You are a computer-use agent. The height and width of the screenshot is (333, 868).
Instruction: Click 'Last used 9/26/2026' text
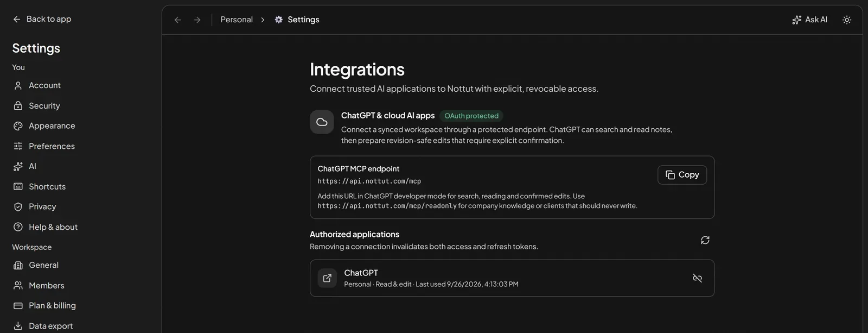(467, 284)
